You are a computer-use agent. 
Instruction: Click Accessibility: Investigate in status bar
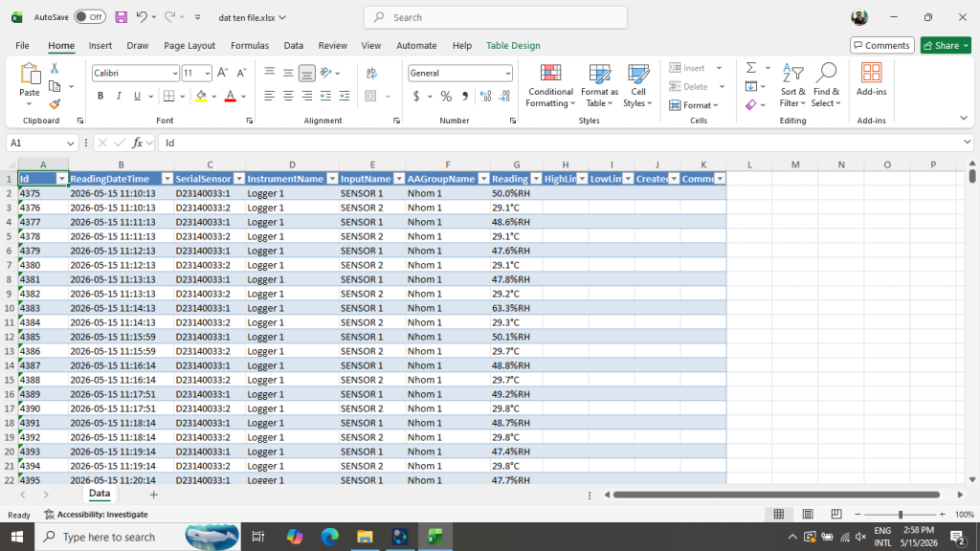point(97,515)
